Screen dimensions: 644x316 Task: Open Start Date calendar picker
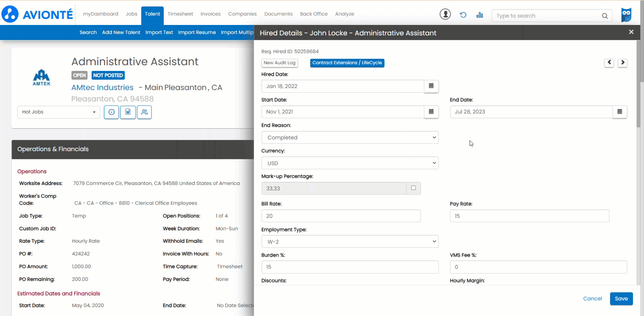coord(431,112)
